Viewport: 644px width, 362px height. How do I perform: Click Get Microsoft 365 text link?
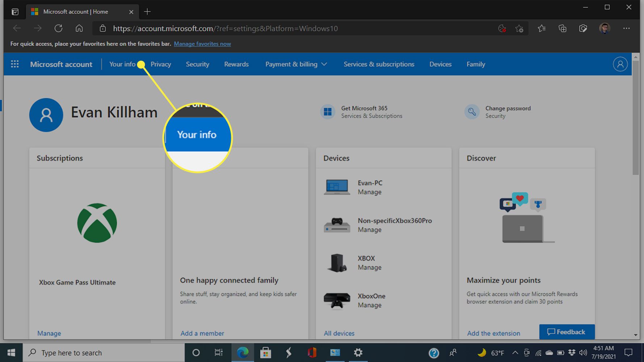coord(364,108)
